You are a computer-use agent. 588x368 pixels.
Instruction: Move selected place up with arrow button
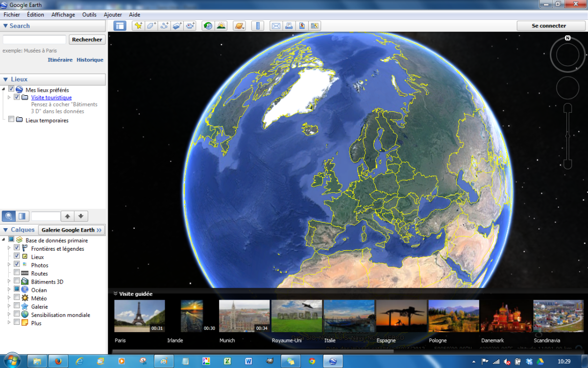pos(68,216)
